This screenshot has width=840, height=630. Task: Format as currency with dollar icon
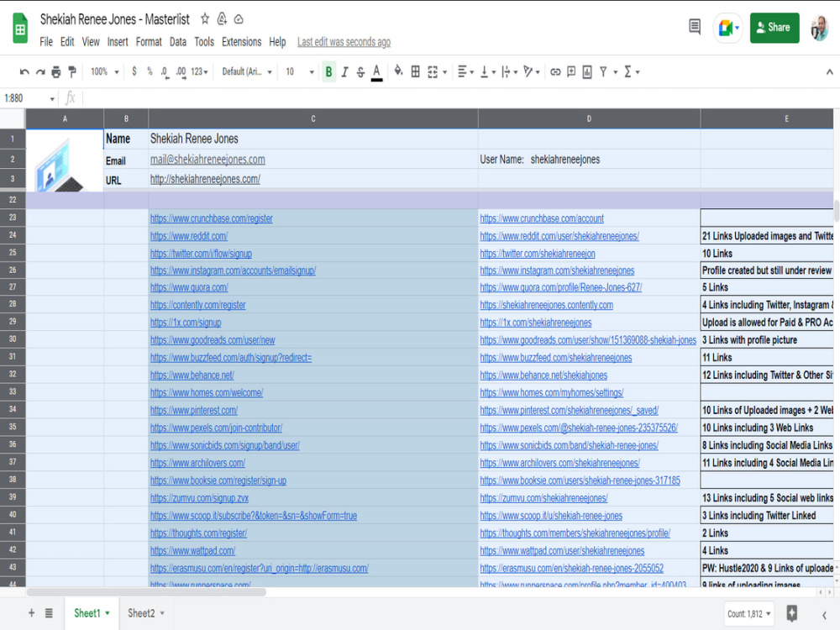[x=134, y=71]
